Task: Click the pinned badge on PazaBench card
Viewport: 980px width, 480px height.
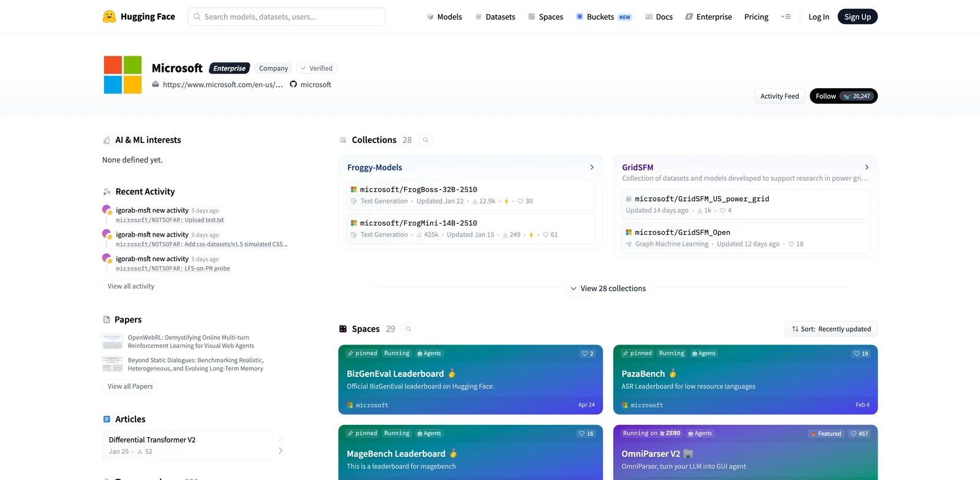Action: click(637, 354)
